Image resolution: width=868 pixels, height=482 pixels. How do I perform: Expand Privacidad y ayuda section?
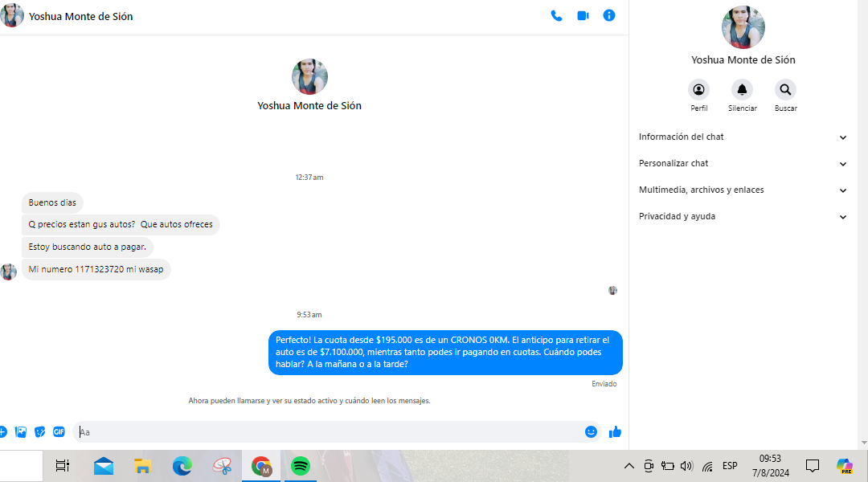743,216
